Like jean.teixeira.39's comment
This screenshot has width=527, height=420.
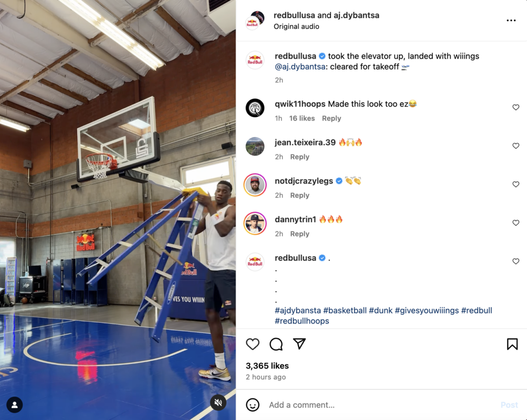pyautogui.click(x=516, y=146)
